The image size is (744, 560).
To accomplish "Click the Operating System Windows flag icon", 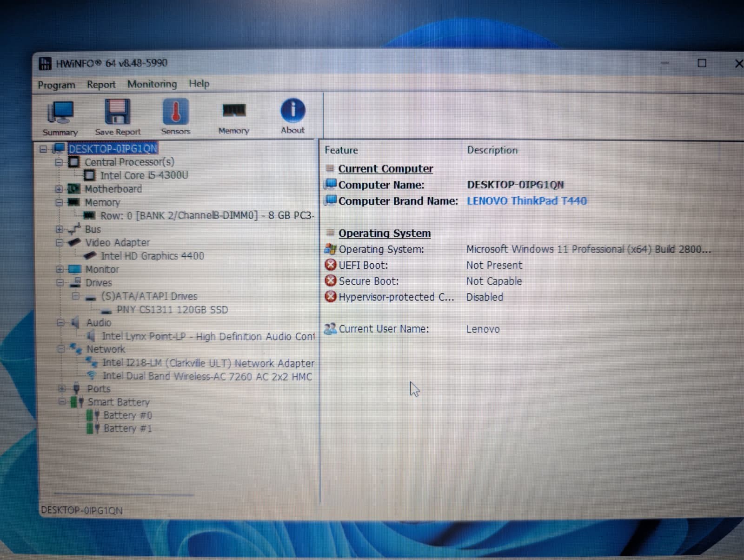I will point(331,249).
